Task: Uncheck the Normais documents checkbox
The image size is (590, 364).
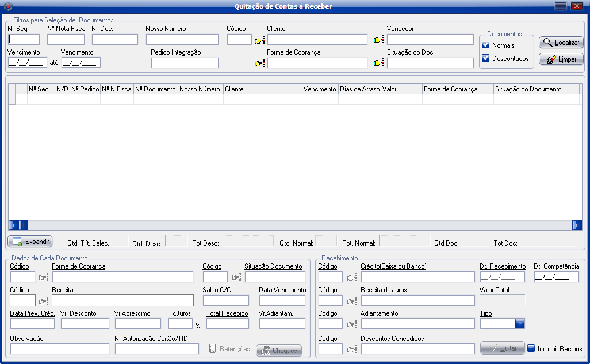Action: [486, 45]
